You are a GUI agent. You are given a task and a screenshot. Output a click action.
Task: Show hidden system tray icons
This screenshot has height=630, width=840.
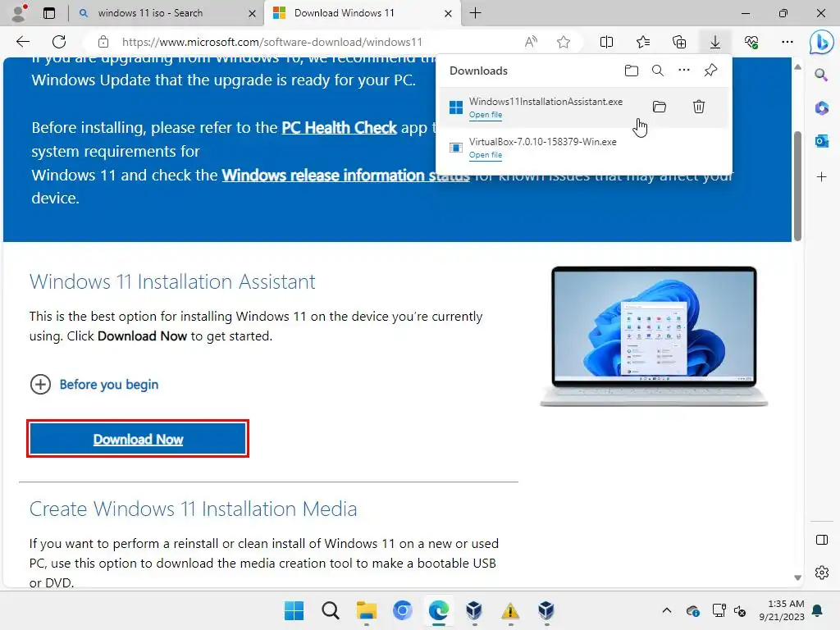pyautogui.click(x=666, y=610)
